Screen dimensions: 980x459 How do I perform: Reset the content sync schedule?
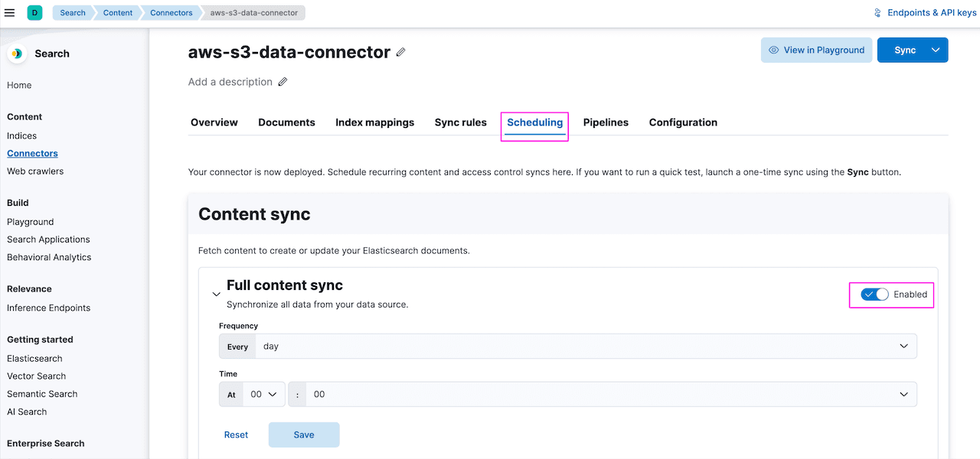click(x=236, y=435)
